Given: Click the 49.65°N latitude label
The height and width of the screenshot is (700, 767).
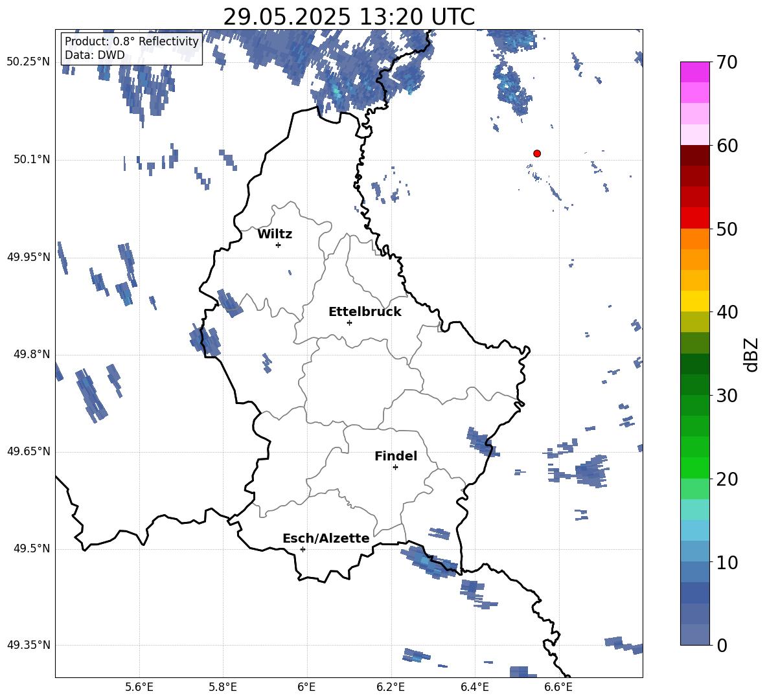Looking at the screenshot, I should (x=29, y=451).
